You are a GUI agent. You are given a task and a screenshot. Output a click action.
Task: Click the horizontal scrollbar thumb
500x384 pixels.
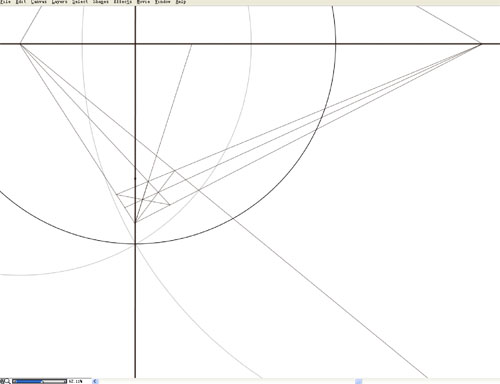[358, 381]
